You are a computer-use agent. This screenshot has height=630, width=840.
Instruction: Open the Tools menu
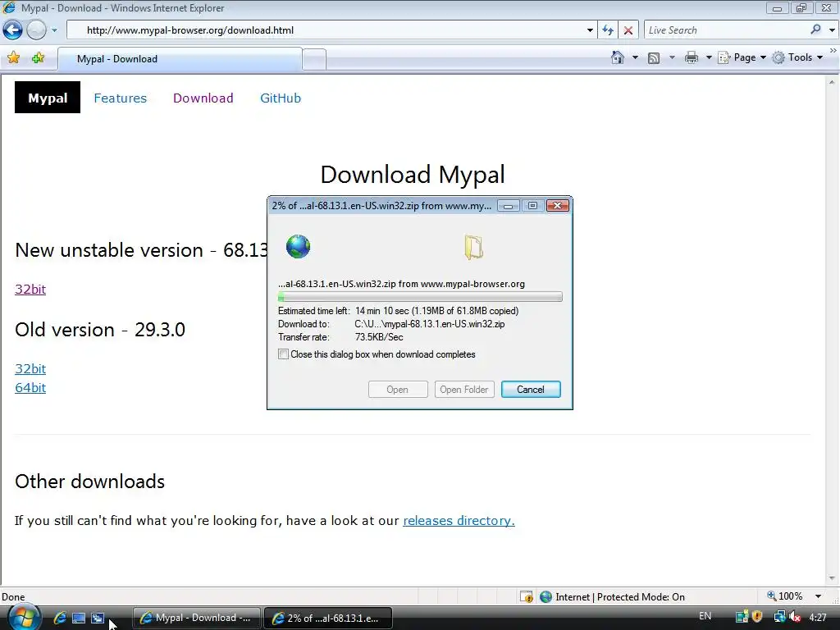[x=797, y=57]
